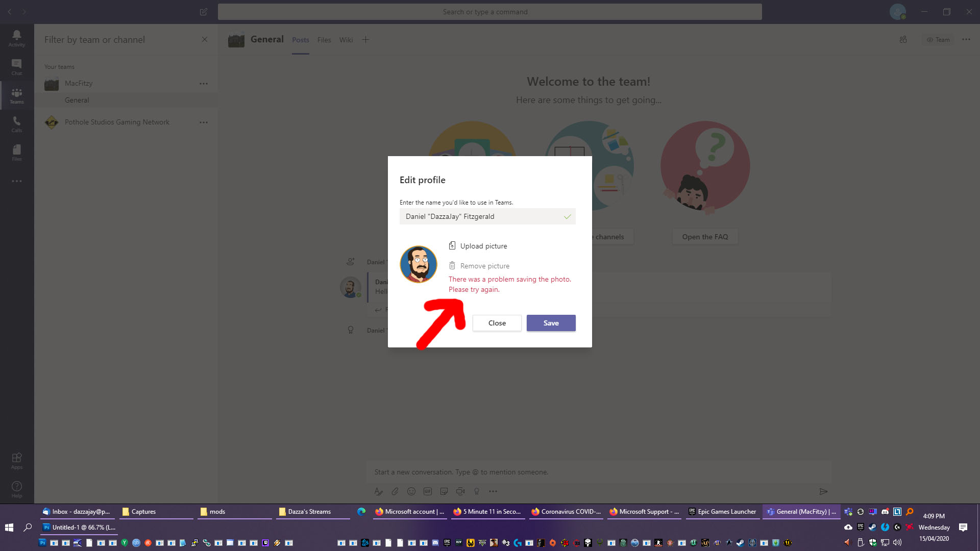Image resolution: width=980 pixels, height=551 pixels.
Task: Select Upload picture
Action: 483,245
